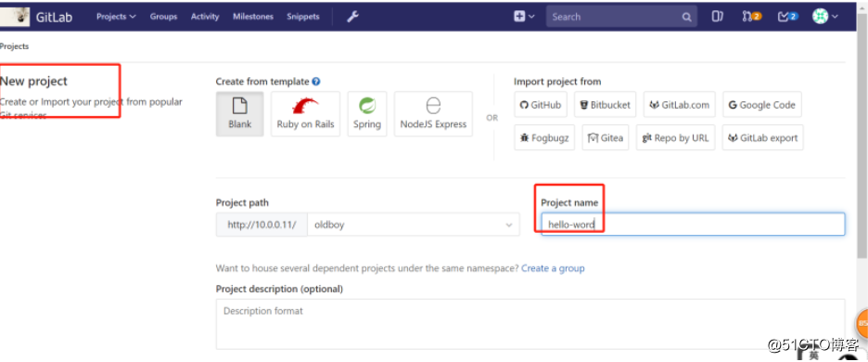868x362 pixels.
Task: Select the Ruby on Rails template
Action: coord(306,113)
